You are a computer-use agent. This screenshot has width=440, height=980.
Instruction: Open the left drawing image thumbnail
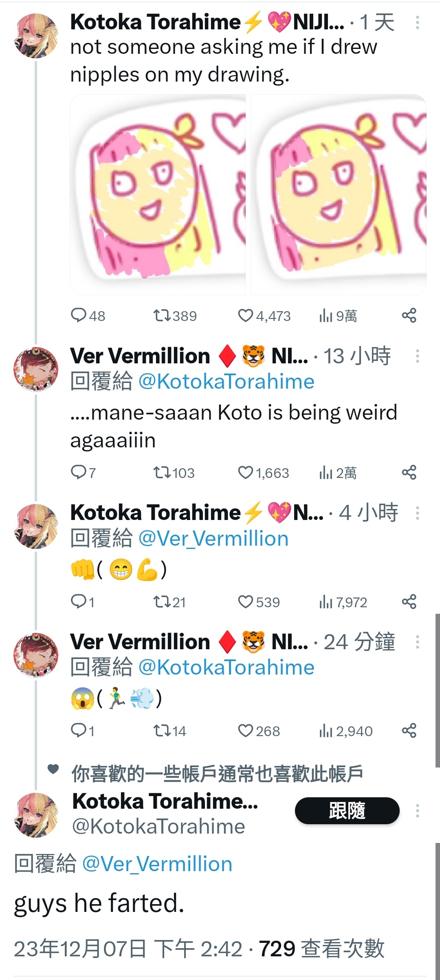pyautogui.click(x=158, y=195)
